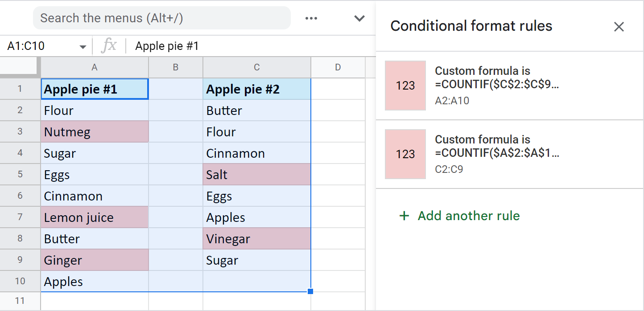Collapse the menu bar with the chevron

[x=359, y=18]
